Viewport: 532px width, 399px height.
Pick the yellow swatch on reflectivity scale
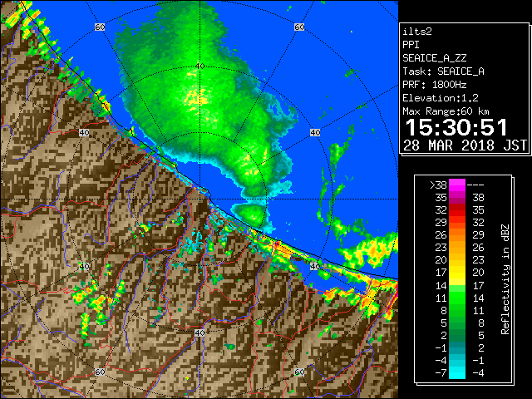pyautogui.click(x=457, y=272)
